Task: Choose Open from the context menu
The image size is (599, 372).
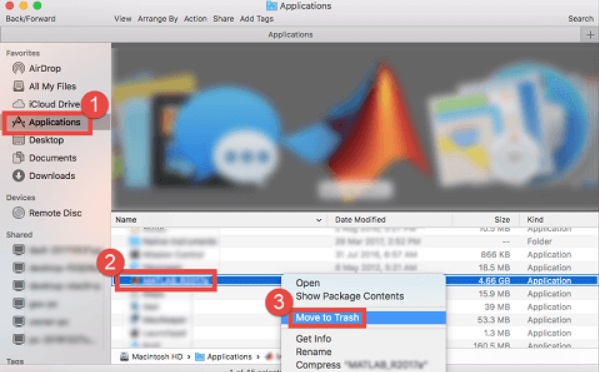Action: coord(308,283)
